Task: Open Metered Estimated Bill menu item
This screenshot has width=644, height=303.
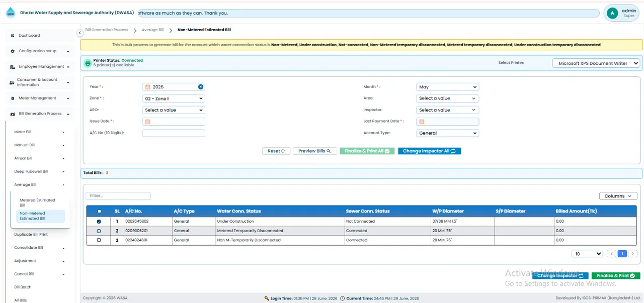Action: 40,203
